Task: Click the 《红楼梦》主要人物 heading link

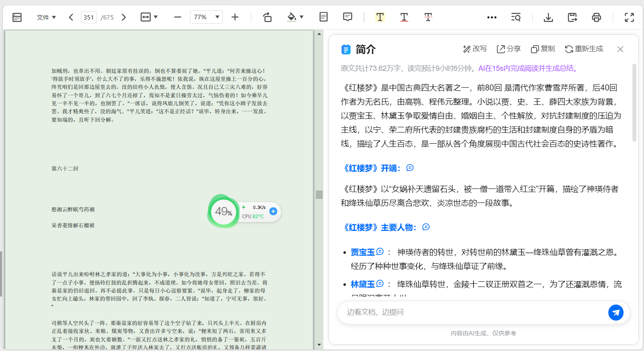Action: [x=379, y=227]
